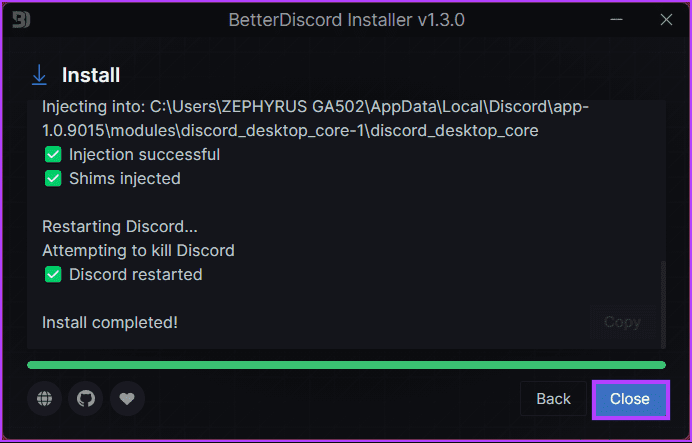The height and width of the screenshot is (443, 692).
Task: Click the log panel vertical scrollbar
Action: coord(662,304)
